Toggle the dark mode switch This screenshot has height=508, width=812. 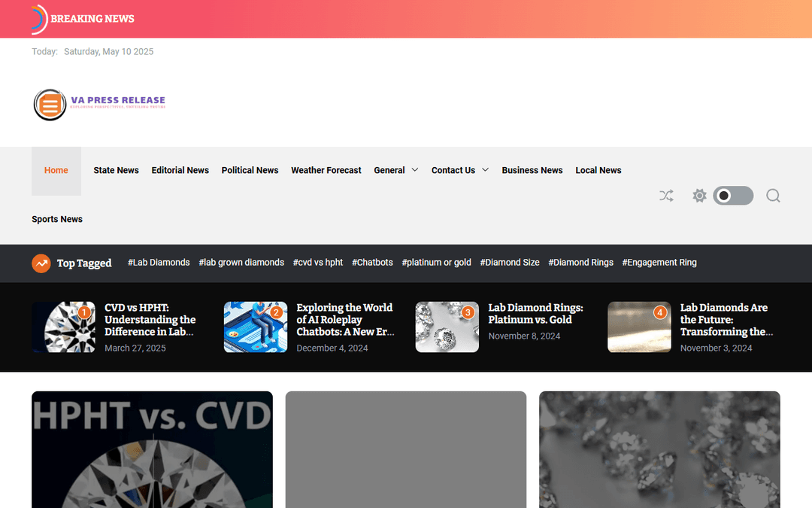click(733, 196)
